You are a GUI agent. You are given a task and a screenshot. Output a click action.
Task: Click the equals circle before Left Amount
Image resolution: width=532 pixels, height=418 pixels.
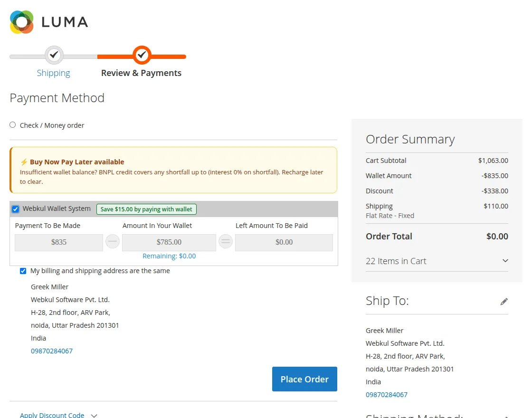click(x=225, y=242)
